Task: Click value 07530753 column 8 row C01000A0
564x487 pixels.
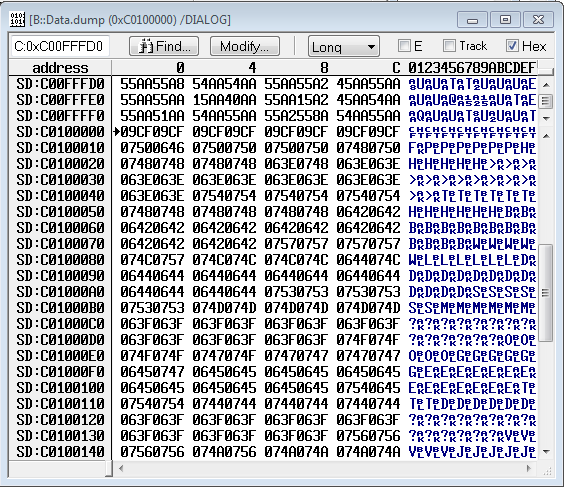Action: pos(296,292)
